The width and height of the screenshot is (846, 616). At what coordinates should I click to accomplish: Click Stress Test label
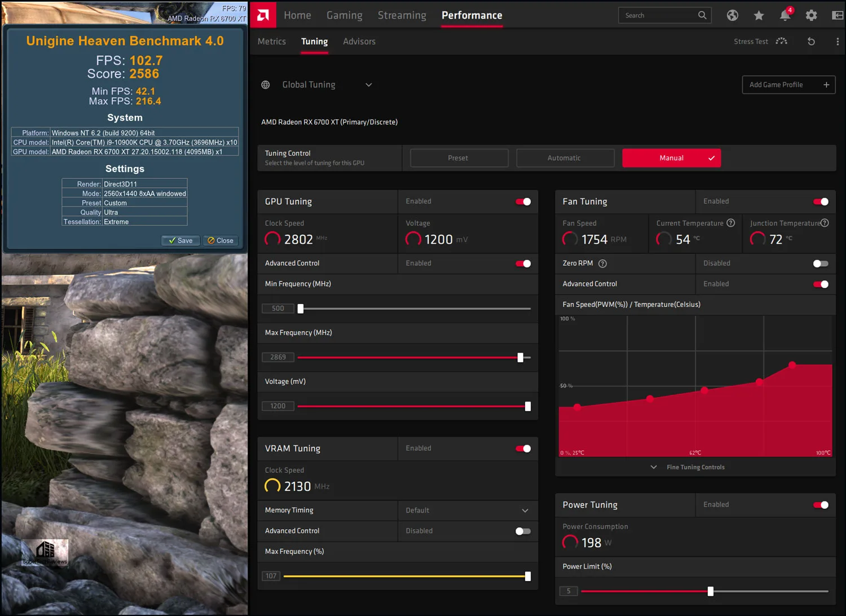[751, 41]
